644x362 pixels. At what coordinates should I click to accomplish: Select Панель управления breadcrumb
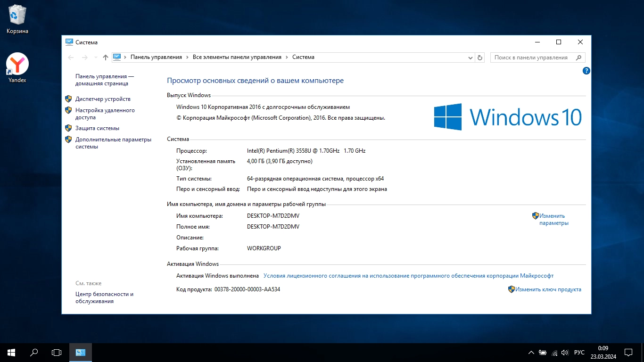pyautogui.click(x=156, y=57)
